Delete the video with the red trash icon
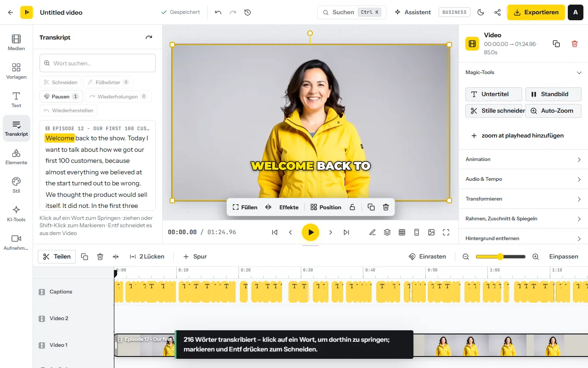The image size is (588, 368). point(575,44)
